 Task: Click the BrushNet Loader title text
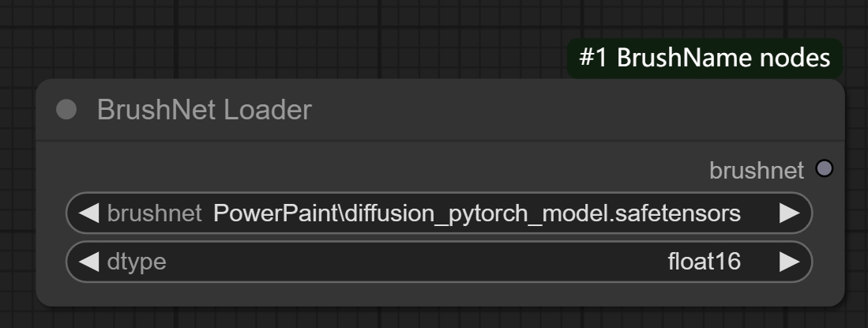tap(204, 110)
